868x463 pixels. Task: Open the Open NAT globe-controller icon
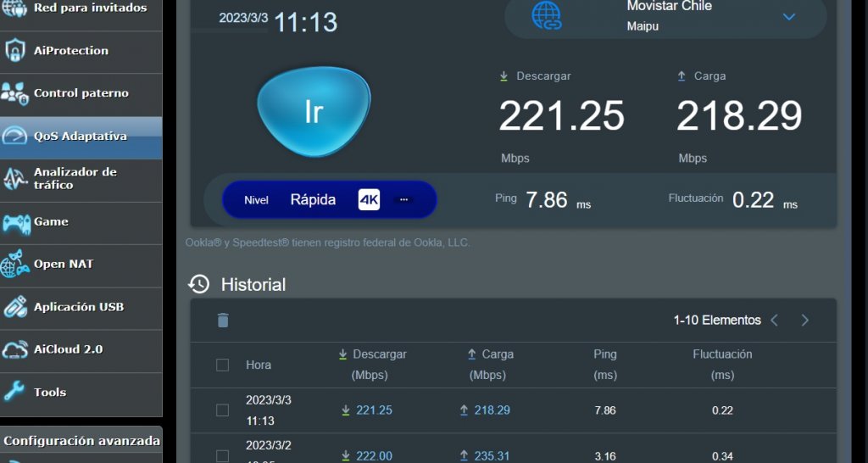[15, 265]
